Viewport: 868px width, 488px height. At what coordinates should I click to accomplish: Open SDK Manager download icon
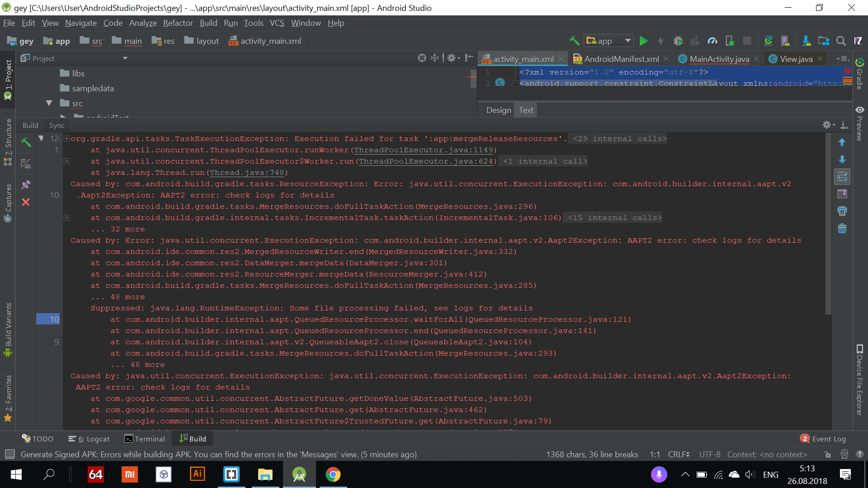(806, 41)
